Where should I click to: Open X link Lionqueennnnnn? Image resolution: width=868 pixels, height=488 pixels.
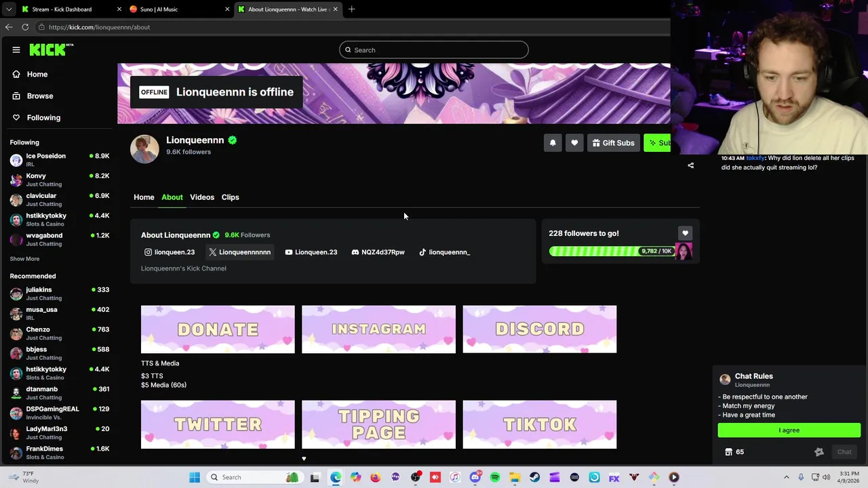(x=239, y=252)
